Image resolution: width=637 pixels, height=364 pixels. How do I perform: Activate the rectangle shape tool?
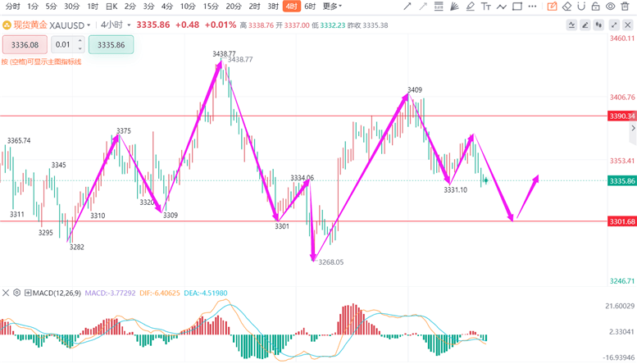point(517,6)
